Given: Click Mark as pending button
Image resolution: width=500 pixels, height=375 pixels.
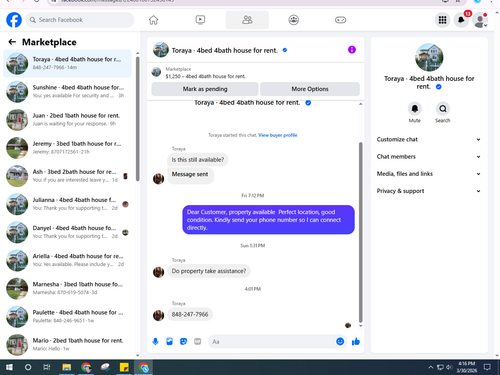Looking at the screenshot, I should (x=205, y=89).
